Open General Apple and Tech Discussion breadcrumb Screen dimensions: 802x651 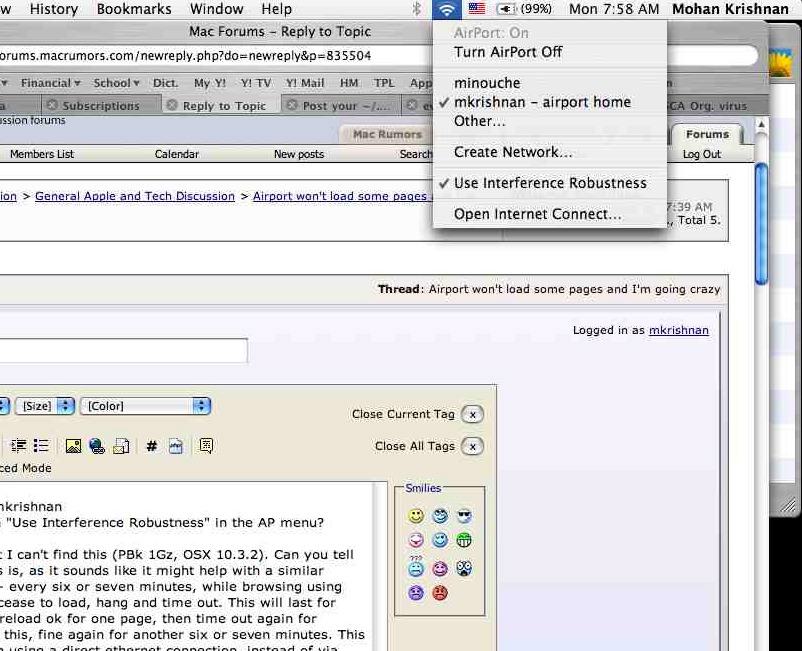point(135,196)
